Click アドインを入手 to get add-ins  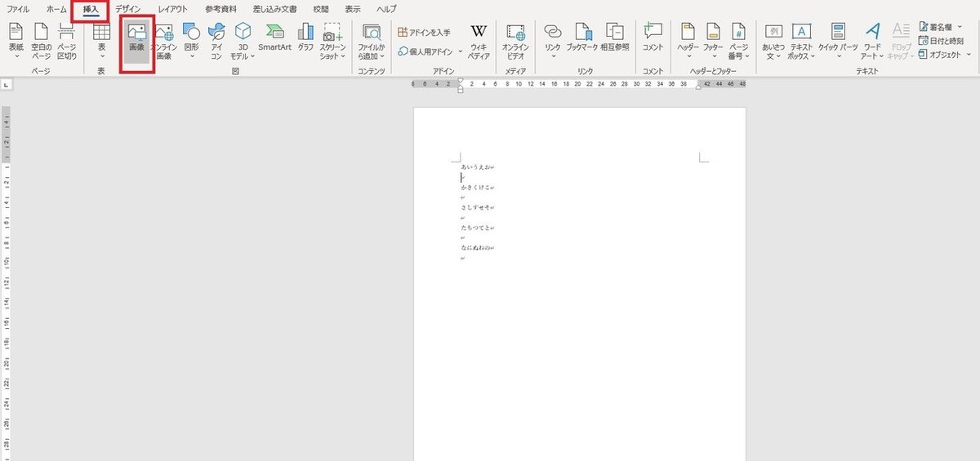click(424, 33)
